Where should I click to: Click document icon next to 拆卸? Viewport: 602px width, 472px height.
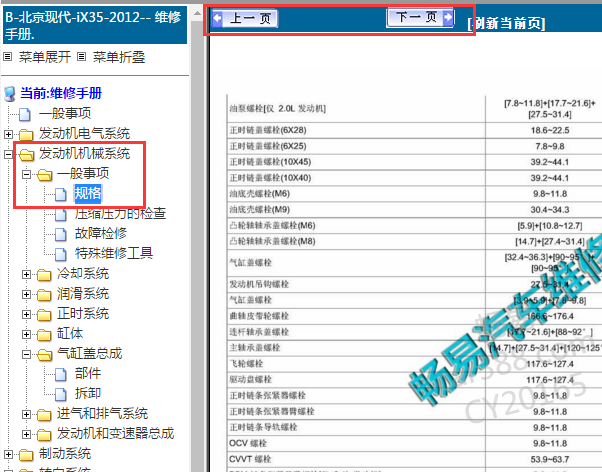pos(60,394)
